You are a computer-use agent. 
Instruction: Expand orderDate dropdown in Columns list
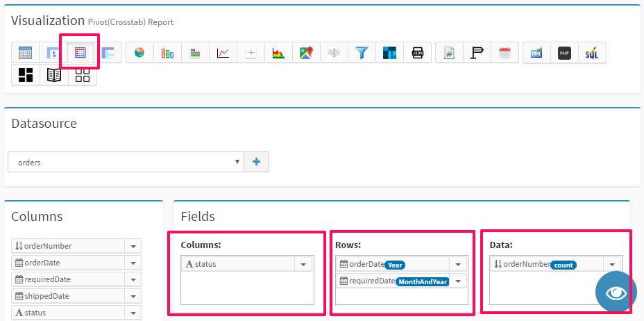tap(133, 263)
